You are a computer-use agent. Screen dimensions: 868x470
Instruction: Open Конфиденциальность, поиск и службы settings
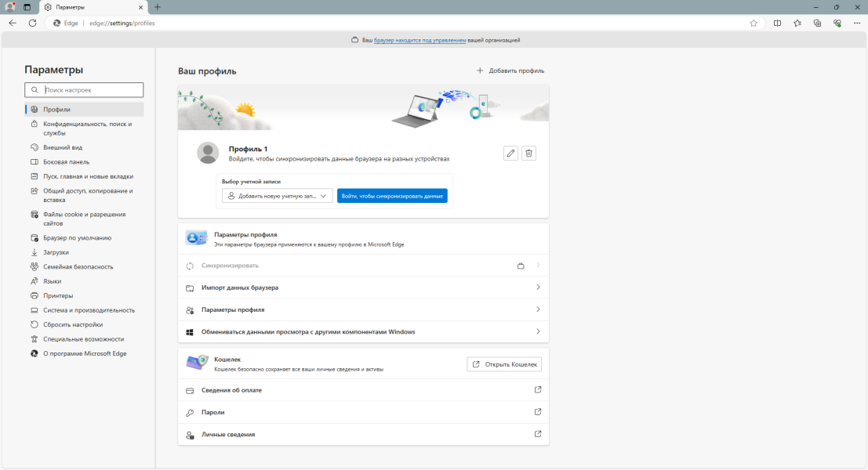(84, 128)
